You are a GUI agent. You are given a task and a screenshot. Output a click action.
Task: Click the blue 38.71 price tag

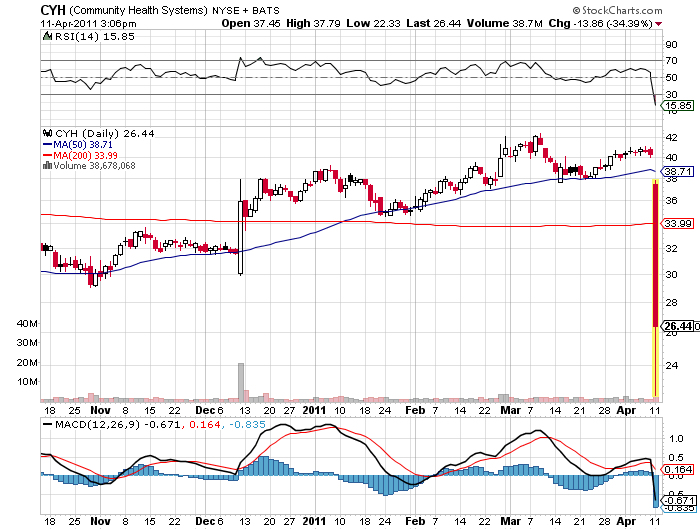tap(677, 171)
